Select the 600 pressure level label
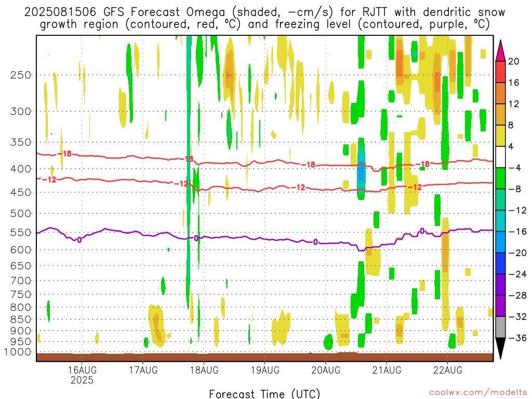This screenshot has height=399, width=532. (21, 250)
